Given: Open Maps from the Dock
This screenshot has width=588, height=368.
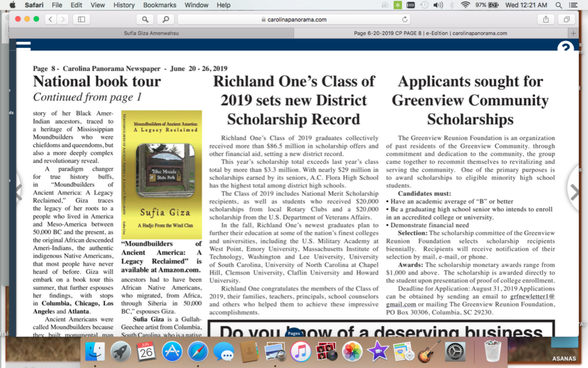Looking at the screenshot, I should [x=403, y=352].
